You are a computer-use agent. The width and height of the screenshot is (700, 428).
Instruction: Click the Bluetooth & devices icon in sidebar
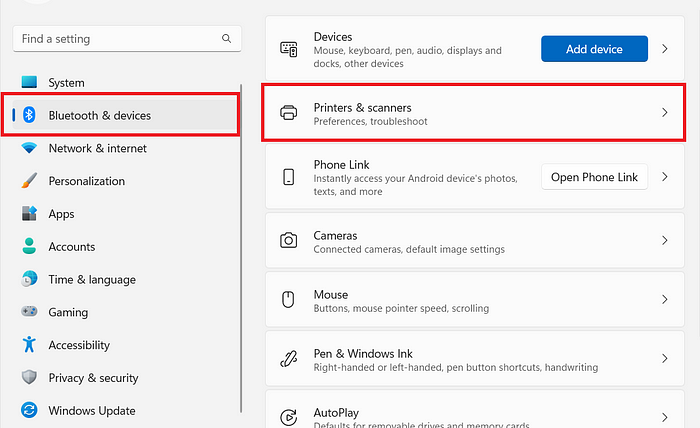click(x=29, y=115)
